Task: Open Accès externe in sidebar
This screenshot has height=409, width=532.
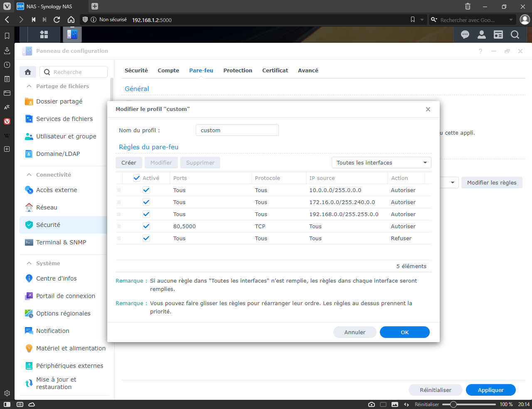Action: click(57, 190)
